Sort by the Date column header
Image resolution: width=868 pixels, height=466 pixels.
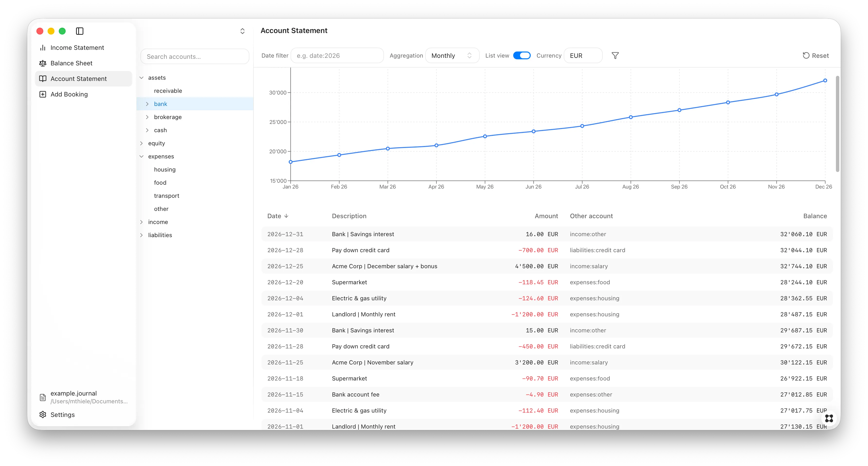pos(278,216)
